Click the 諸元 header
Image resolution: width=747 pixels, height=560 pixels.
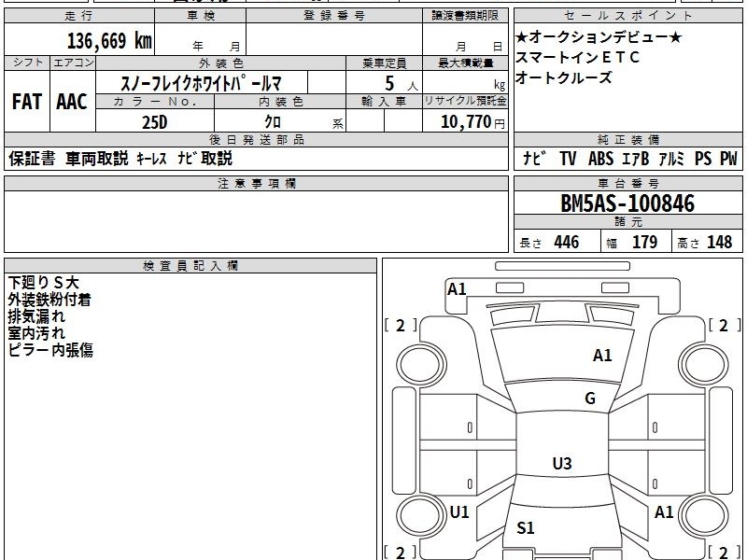pyautogui.click(x=627, y=222)
